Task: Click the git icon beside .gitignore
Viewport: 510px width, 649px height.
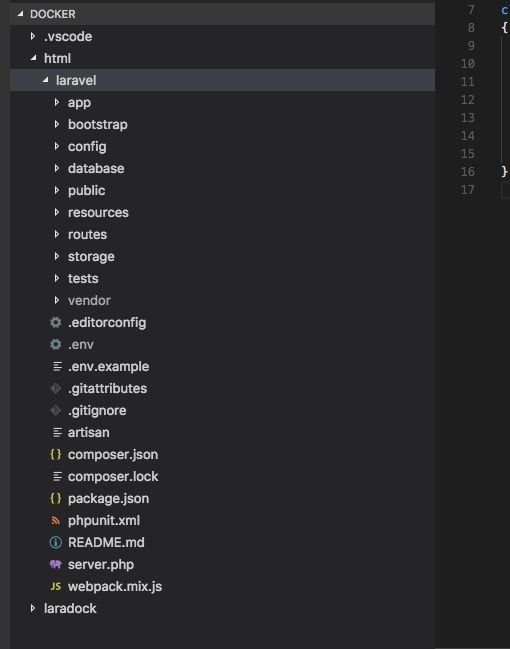Action: click(x=55, y=410)
